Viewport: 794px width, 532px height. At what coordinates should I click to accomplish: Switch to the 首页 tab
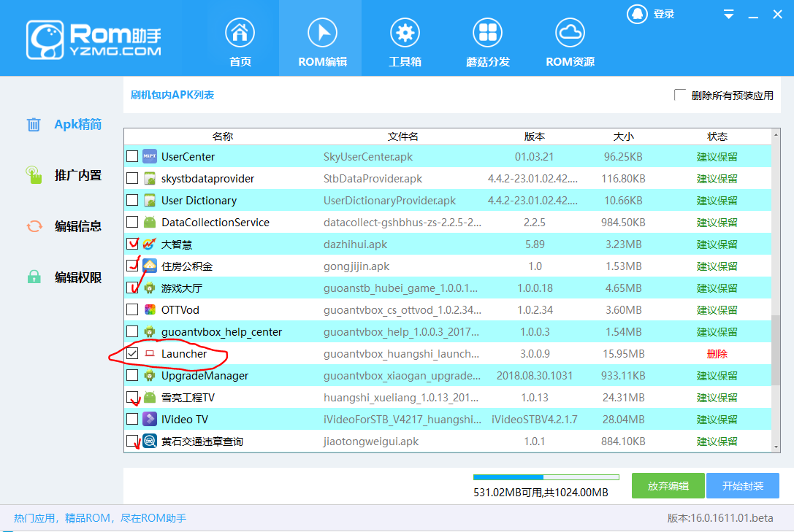240,38
